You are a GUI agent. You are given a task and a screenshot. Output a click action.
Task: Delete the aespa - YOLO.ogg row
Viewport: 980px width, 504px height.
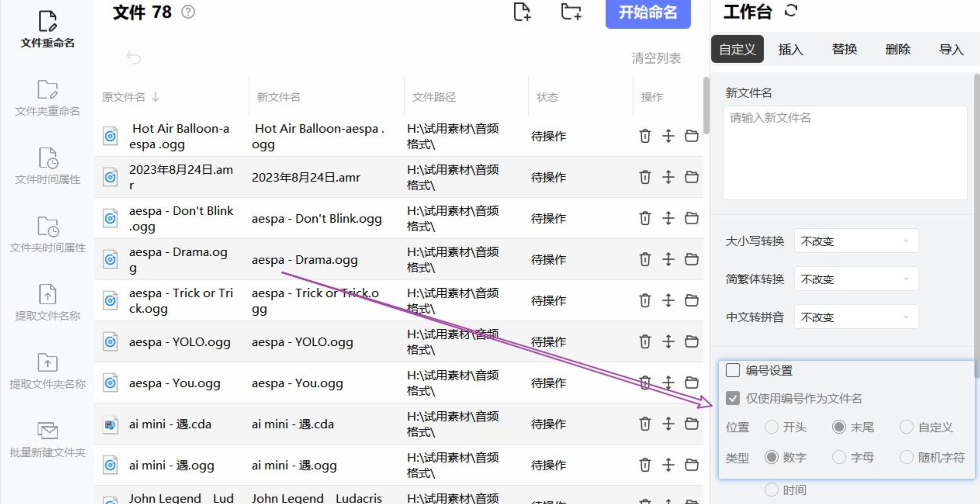644,342
